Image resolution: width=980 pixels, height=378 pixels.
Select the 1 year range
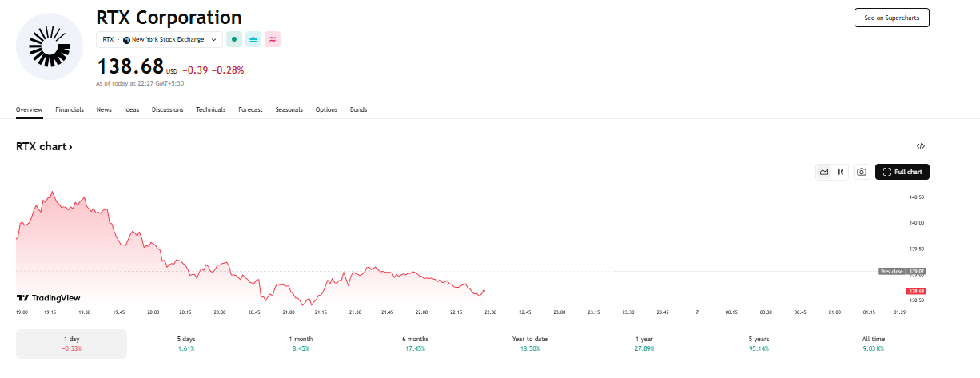point(644,344)
